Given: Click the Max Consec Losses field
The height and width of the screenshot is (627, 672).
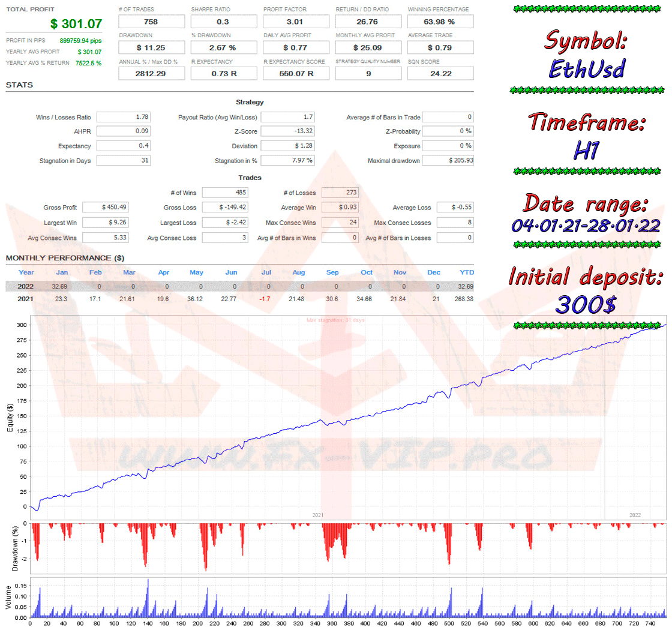Looking at the screenshot, I should coord(455,223).
